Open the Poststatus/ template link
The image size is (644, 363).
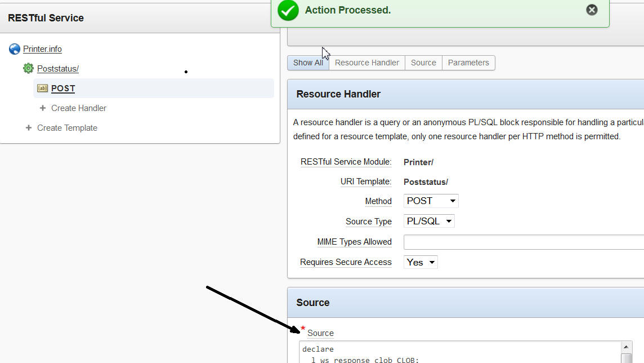[58, 69]
